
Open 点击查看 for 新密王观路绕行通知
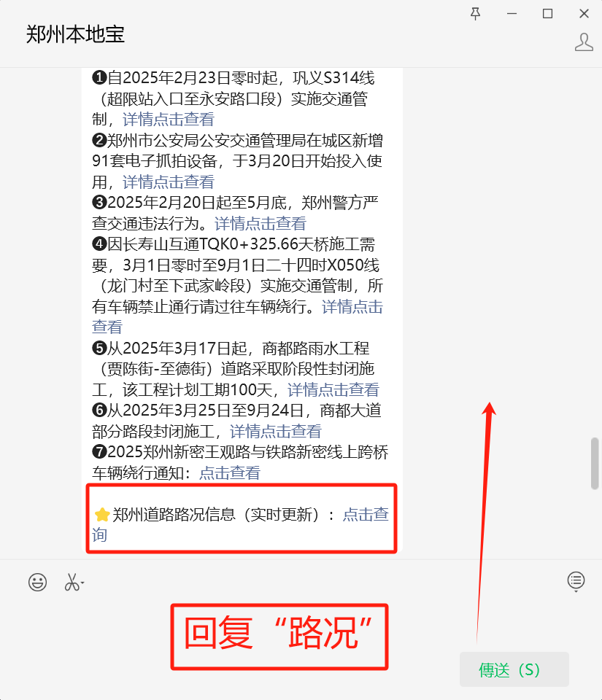click(230, 472)
